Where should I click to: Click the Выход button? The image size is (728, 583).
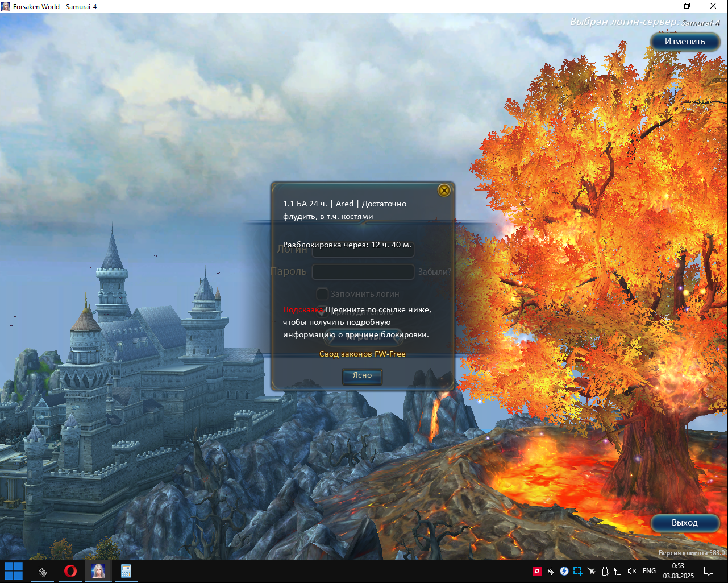click(685, 523)
